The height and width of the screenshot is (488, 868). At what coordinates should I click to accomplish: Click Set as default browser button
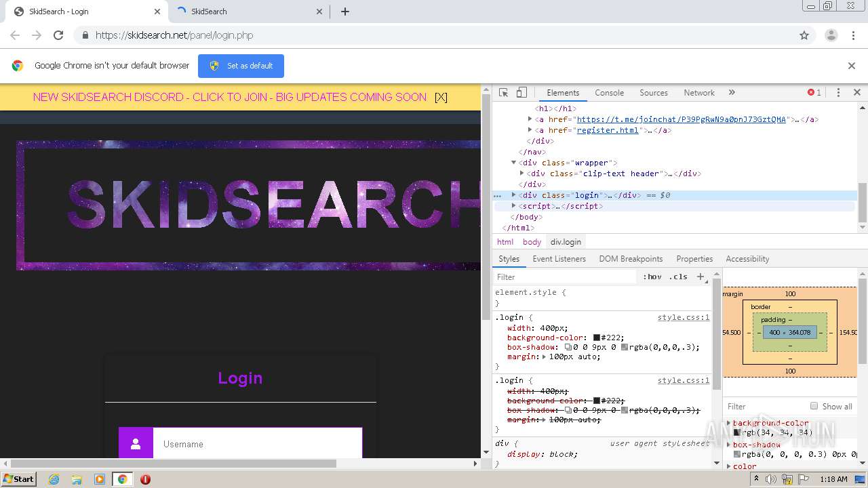click(x=241, y=66)
